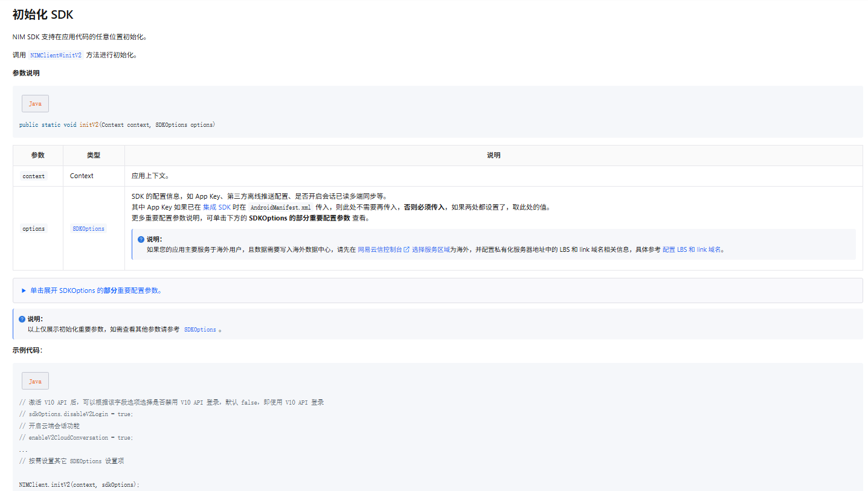868x491 pixels.
Task: Click the enableV2CloudConversation = true code line
Action: point(76,437)
